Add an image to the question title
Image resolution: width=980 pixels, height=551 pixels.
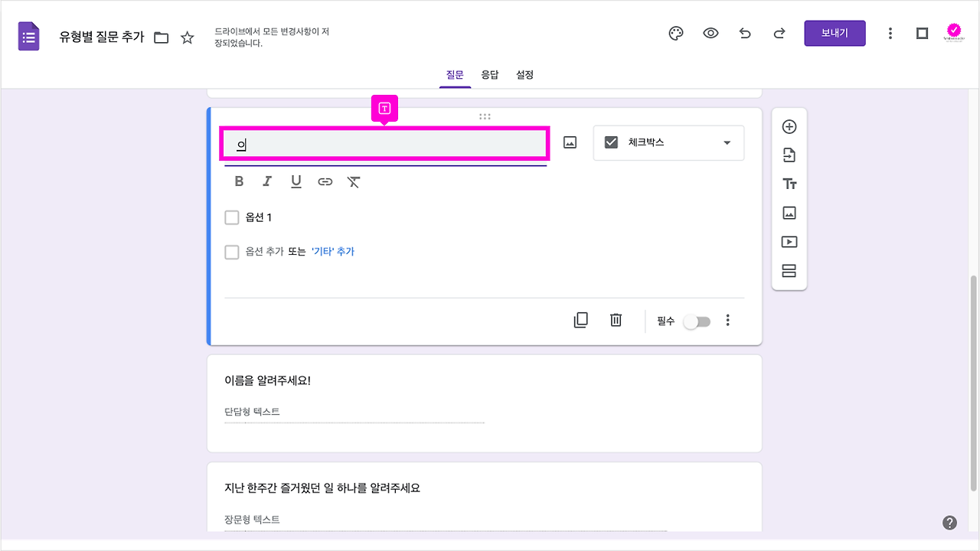(x=569, y=142)
